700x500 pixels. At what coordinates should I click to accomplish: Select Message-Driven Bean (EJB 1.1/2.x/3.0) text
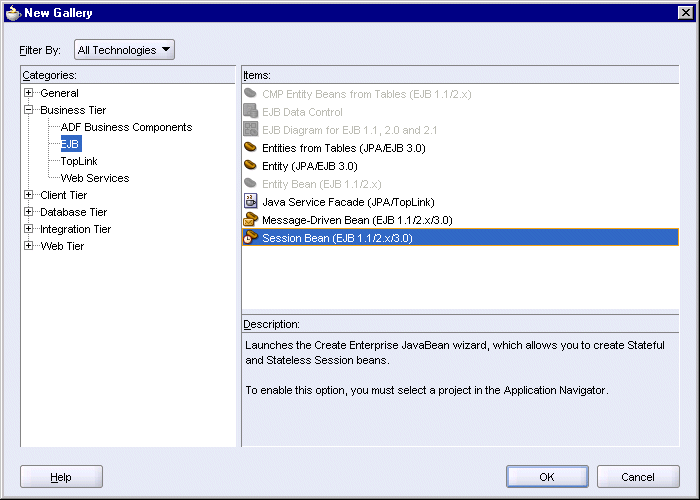click(357, 220)
